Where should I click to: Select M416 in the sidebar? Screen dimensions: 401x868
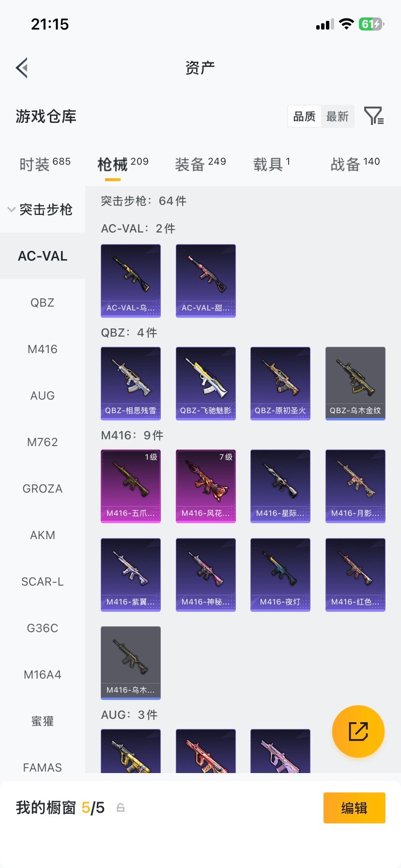(x=43, y=349)
